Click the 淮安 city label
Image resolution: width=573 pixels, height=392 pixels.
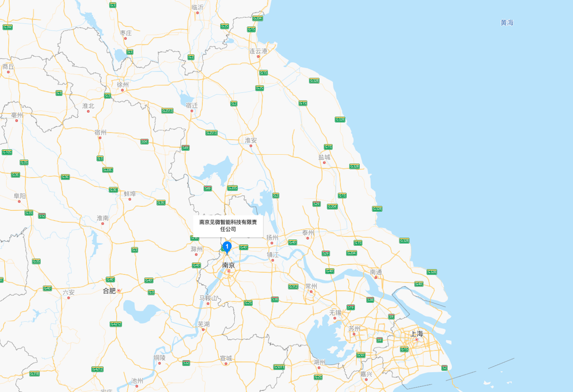pyautogui.click(x=251, y=140)
